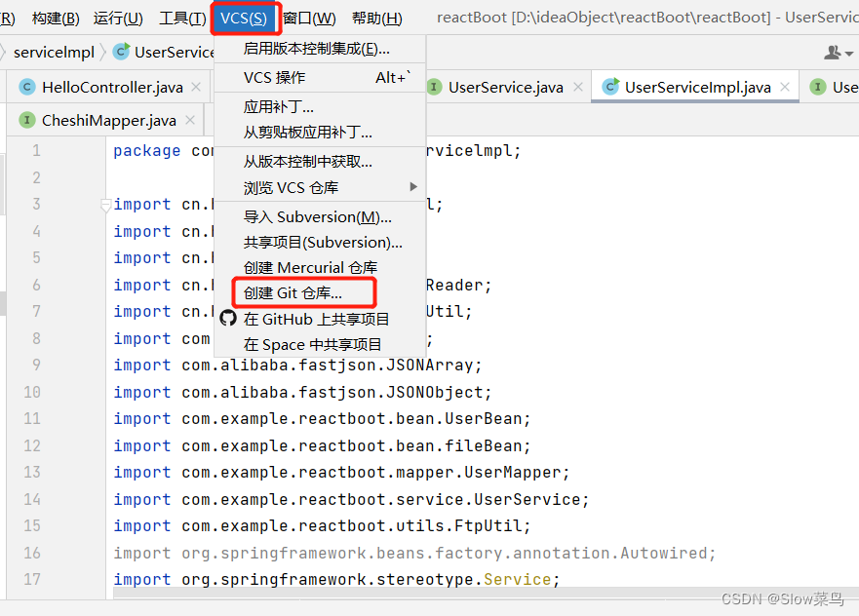The width and height of the screenshot is (859, 616).
Task: Select 从版本控制中获取... entry
Action: click(320, 162)
